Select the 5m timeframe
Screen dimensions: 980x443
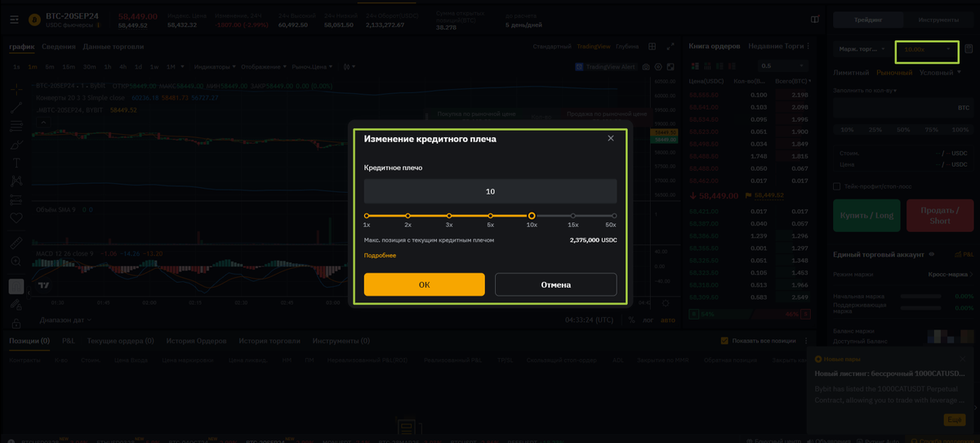pos(50,66)
